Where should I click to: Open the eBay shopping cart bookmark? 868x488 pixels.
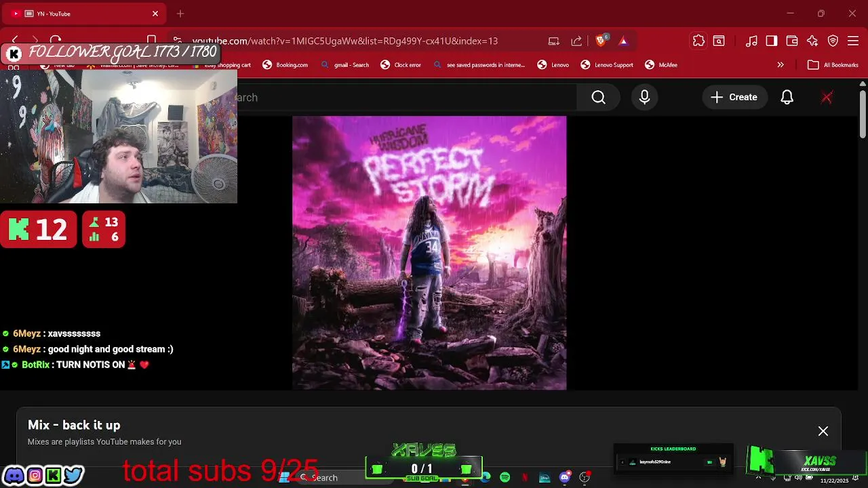click(x=222, y=65)
